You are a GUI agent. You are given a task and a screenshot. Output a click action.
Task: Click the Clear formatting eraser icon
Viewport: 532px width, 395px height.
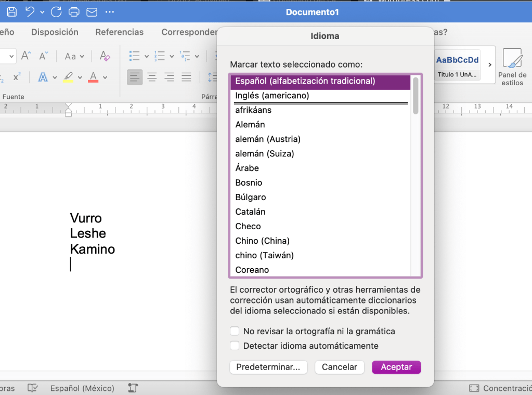pos(105,56)
